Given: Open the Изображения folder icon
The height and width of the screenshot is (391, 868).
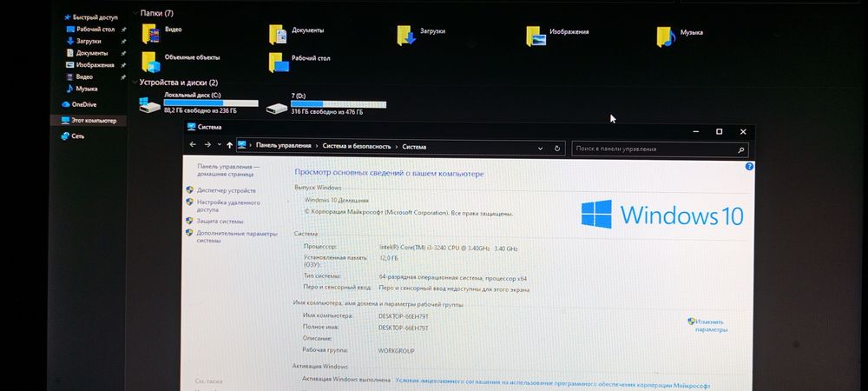Looking at the screenshot, I should 536,36.
